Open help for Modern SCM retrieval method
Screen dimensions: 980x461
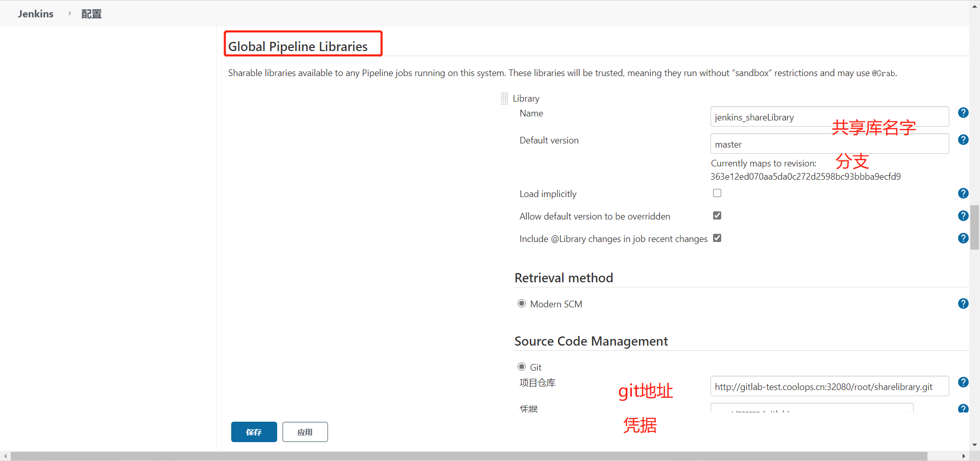(x=963, y=304)
